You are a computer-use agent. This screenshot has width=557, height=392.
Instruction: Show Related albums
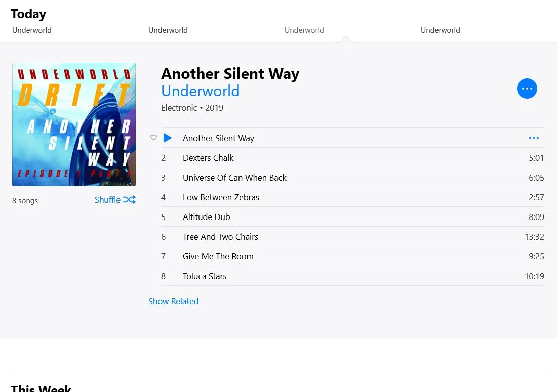click(x=173, y=301)
